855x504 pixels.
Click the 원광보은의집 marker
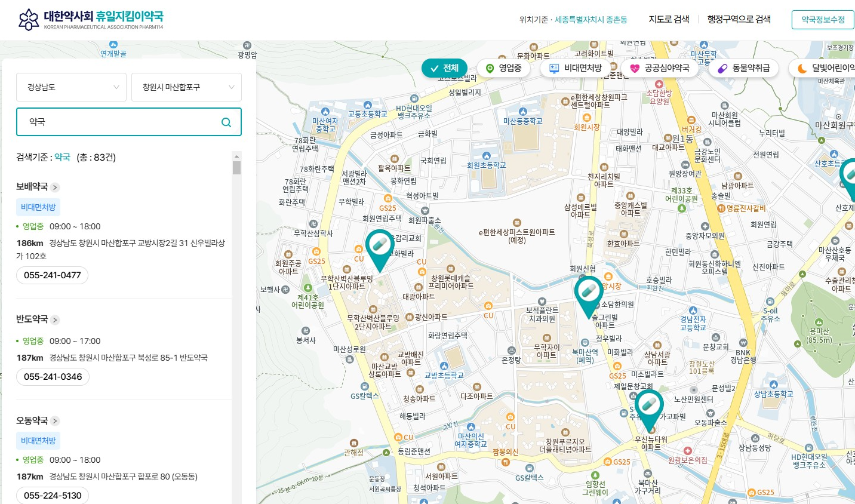[688, 451]
